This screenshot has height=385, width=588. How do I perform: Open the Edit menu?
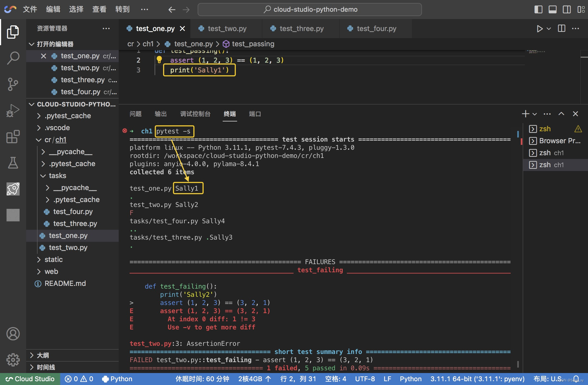pyautogui.click(x=53, y=10)
